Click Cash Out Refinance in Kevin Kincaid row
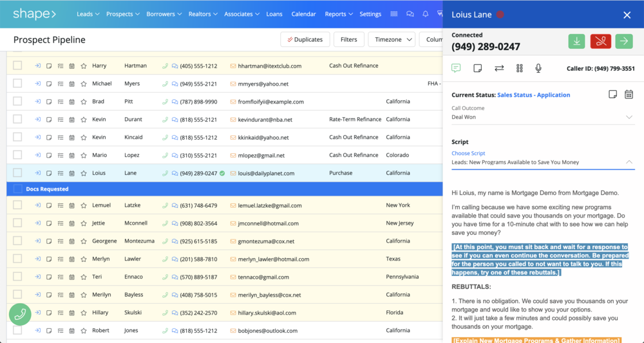The width and height of the screenshot is (644, 343). point(354,137)
